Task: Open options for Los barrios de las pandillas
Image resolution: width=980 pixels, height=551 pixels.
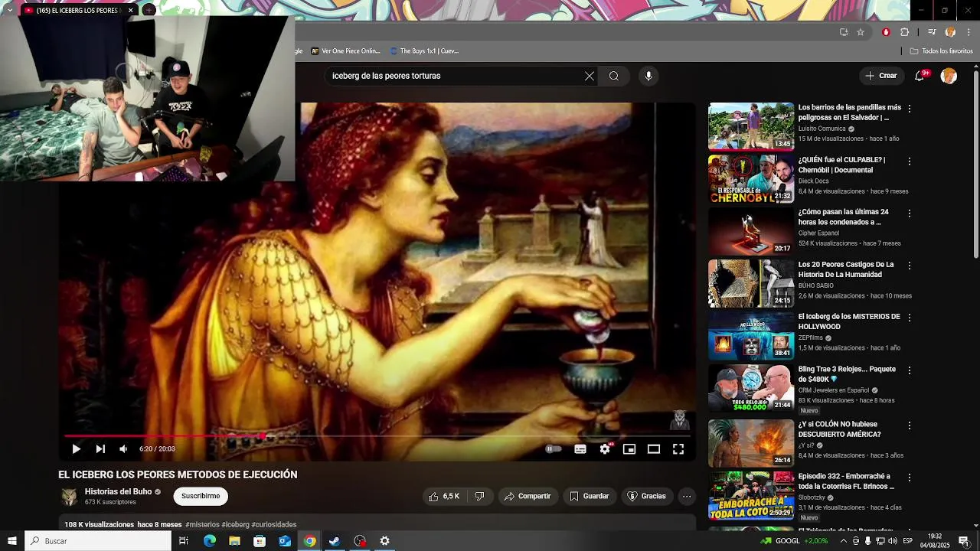Action: pos(910,109)
